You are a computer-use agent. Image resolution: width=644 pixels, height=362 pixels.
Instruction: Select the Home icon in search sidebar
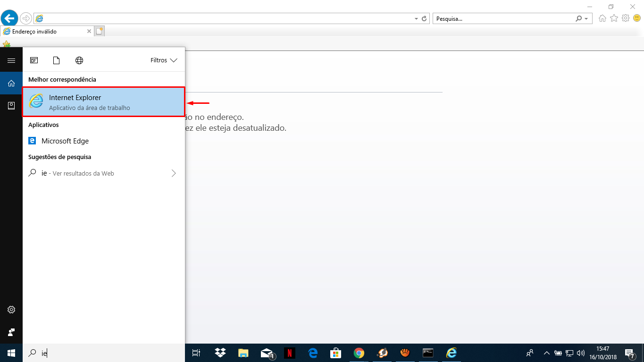11,83
